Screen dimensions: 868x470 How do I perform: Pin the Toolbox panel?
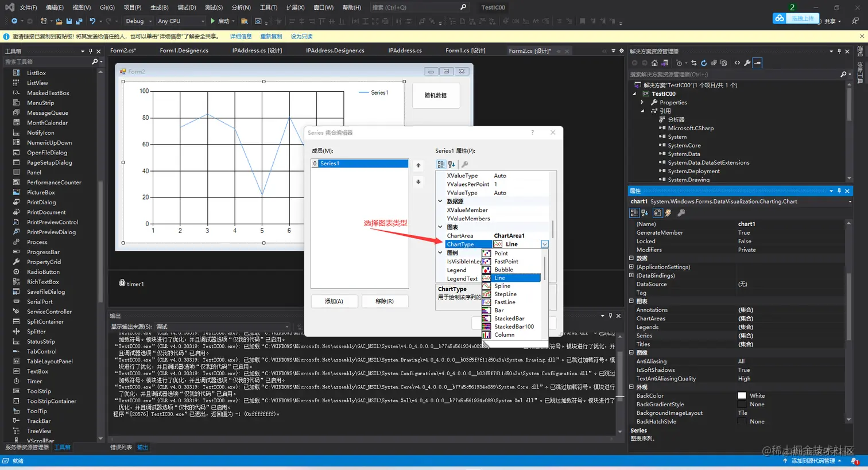[91, 51]
